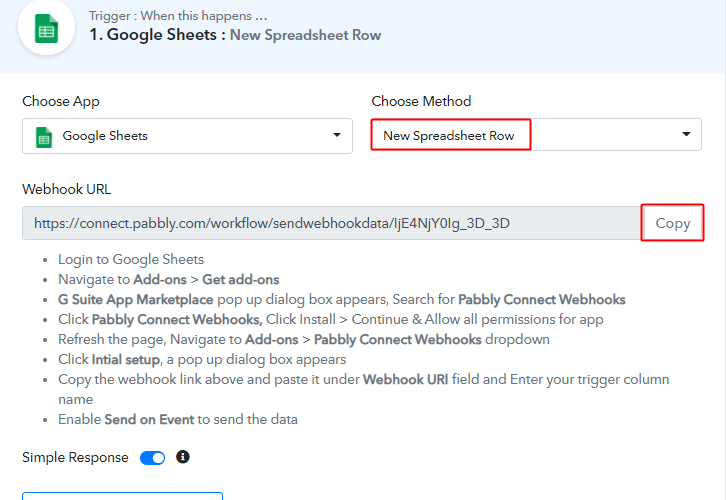The width and height of the screenshot is (726, 500).
Task: Open the Choose App dropdown
Action: [x=188, y=136]
